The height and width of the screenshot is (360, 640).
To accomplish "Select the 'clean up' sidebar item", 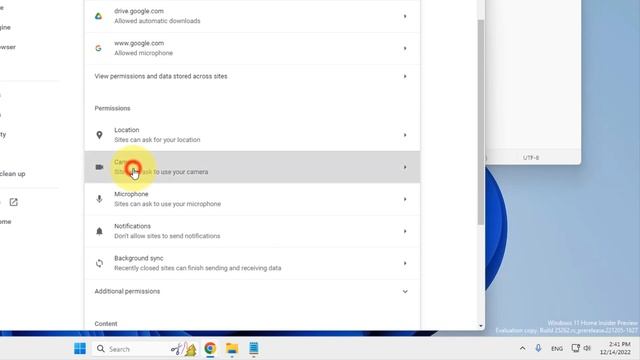I will 12,174.
